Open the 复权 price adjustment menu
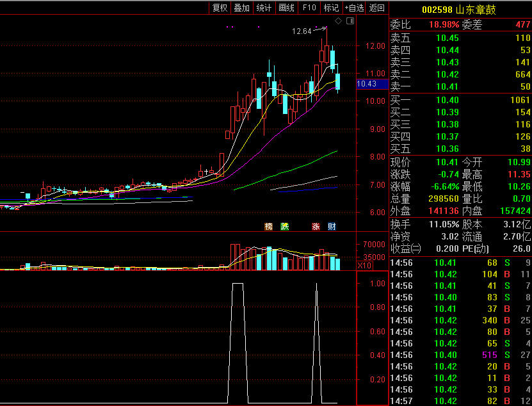 coord(220,8)
